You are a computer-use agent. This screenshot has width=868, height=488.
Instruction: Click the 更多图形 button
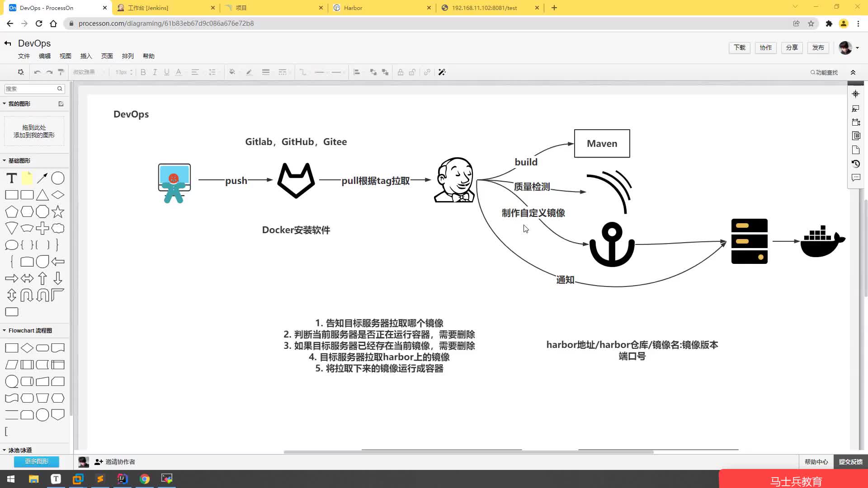coord(37,461)
